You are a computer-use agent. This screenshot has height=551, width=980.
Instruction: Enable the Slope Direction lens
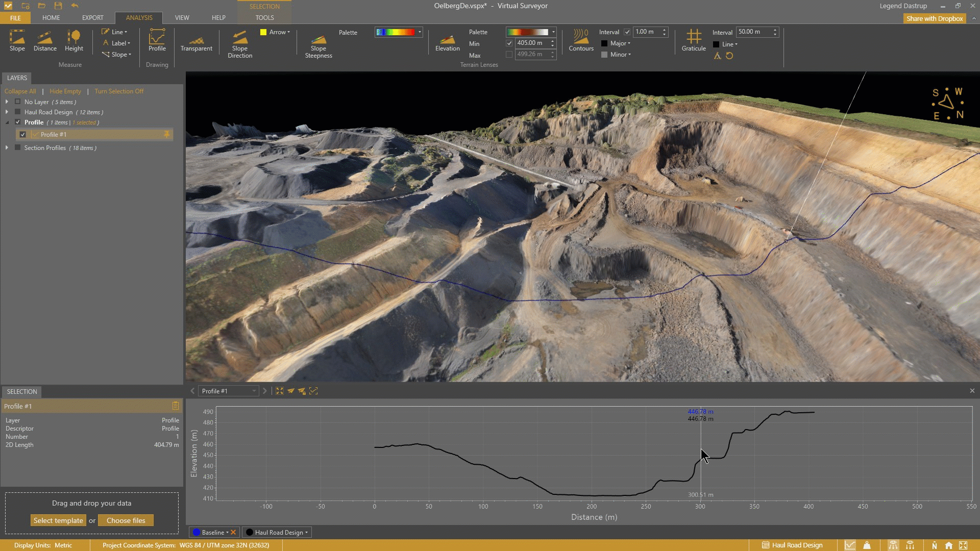coord(240,44)
